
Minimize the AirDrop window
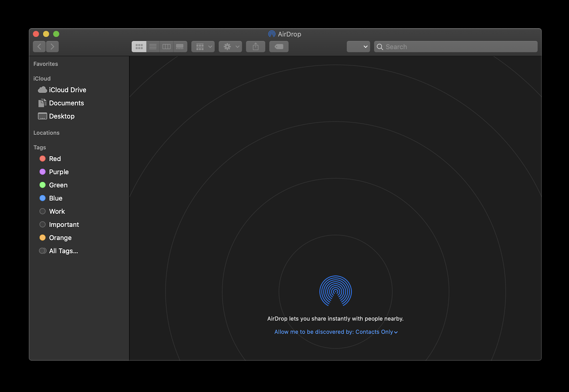pos(46,34)
